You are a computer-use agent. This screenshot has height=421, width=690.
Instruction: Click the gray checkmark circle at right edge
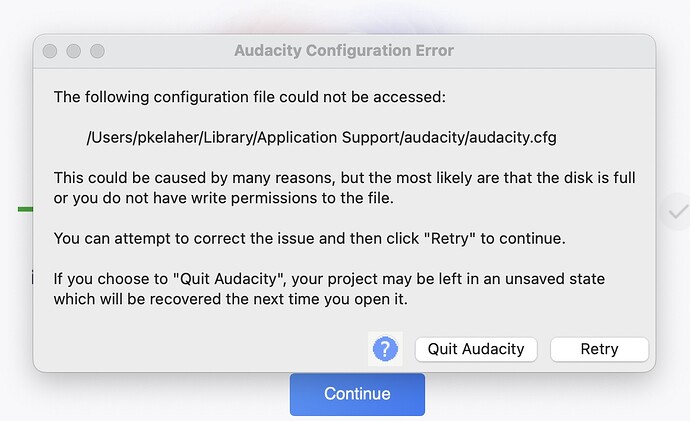point(677,211)
